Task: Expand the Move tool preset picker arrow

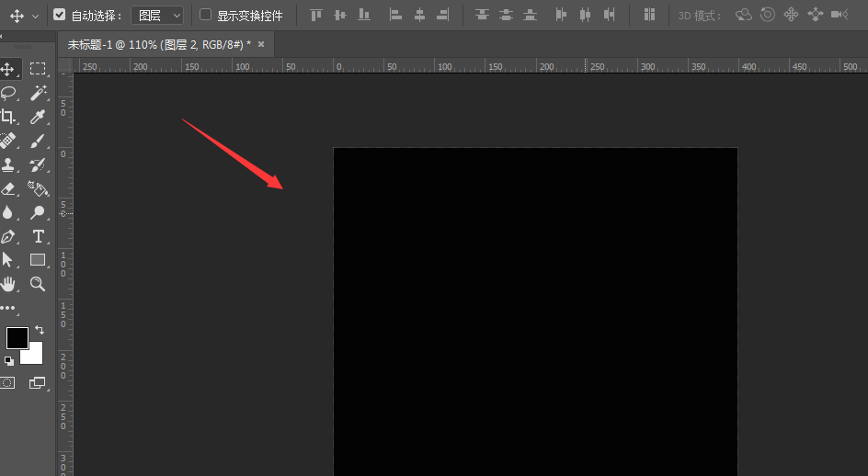Action: [35, 16]
